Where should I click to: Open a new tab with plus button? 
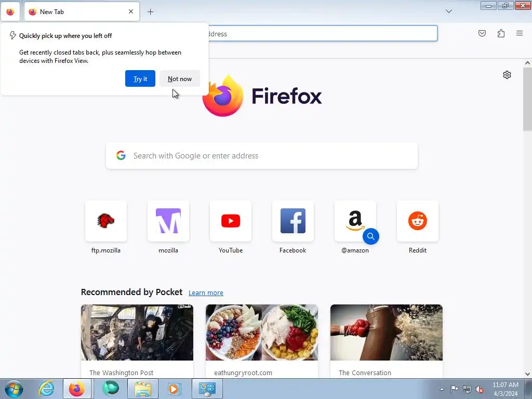click(150, 11)
